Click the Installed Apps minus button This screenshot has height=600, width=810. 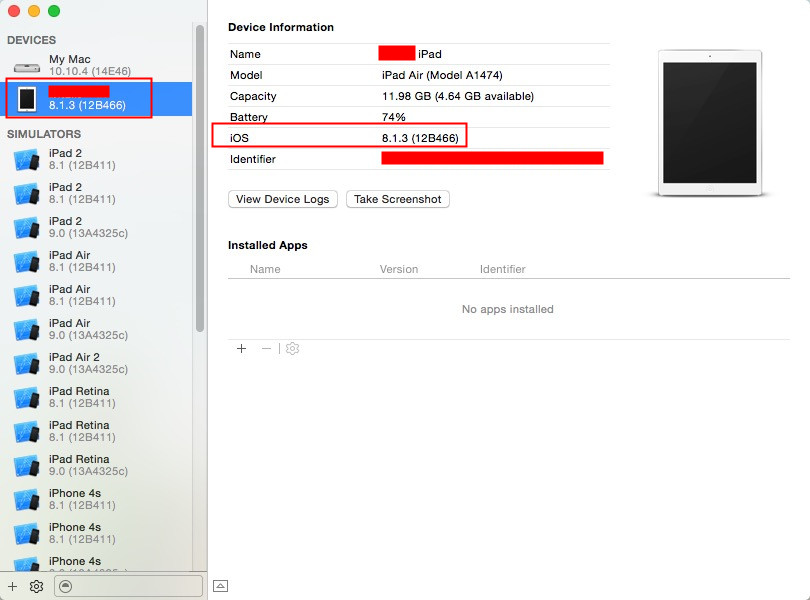point(266,348)
